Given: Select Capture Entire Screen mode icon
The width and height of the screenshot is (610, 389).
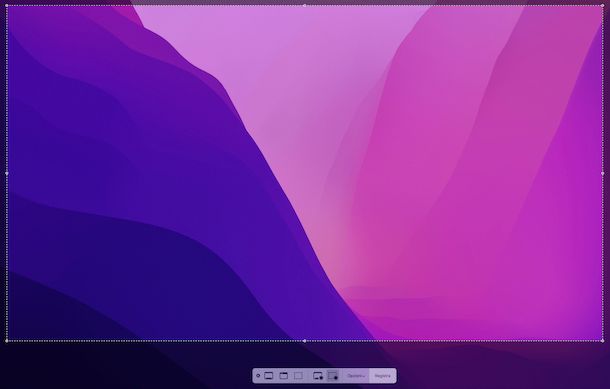Looking at the screenshot, I should [268, 376].
